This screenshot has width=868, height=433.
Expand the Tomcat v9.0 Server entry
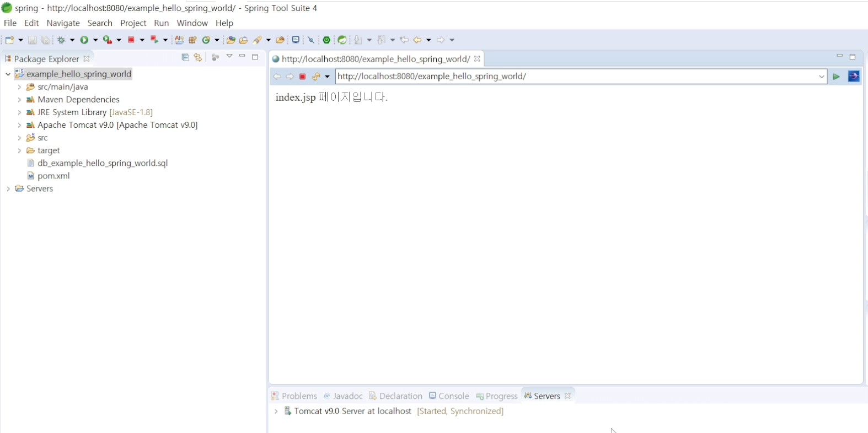(276, 411)
